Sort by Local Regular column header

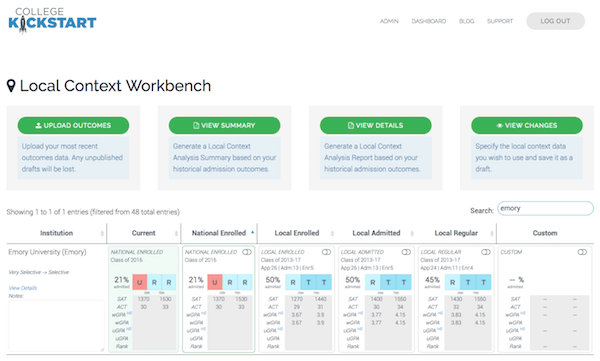456,233
